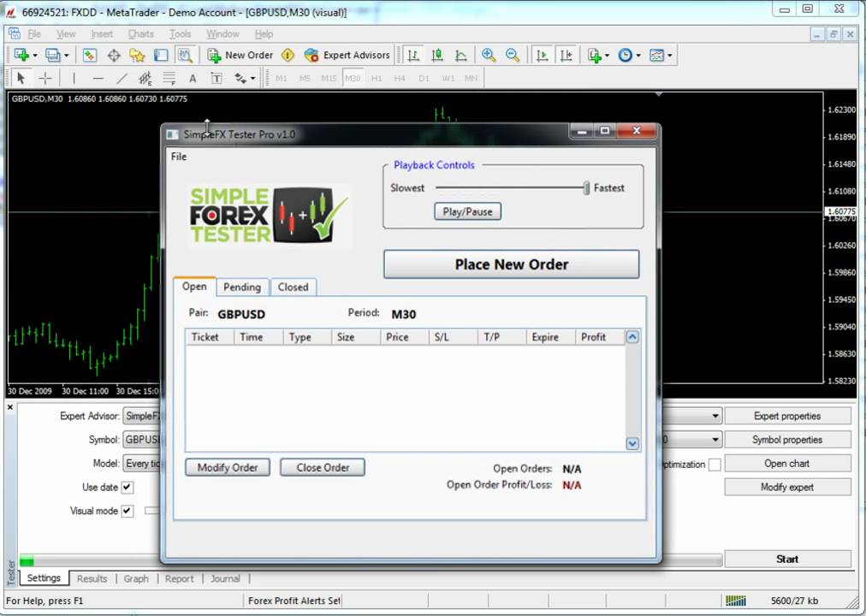Open the Insert menu

[x=102, y=34]
